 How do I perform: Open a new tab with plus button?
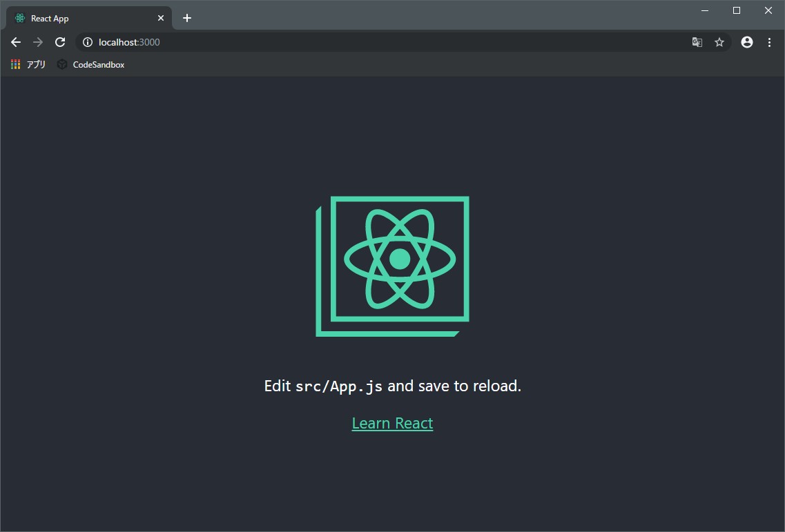pos(187,18)
